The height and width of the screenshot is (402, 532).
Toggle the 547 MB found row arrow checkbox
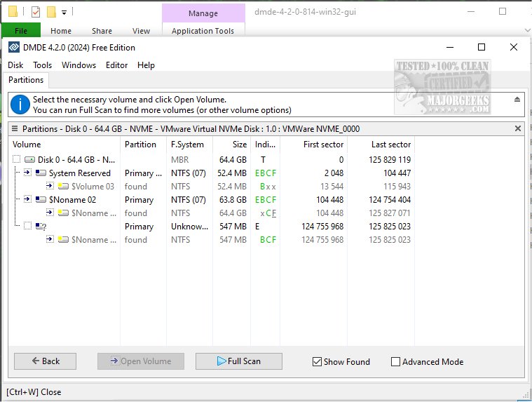pos(50,239)
